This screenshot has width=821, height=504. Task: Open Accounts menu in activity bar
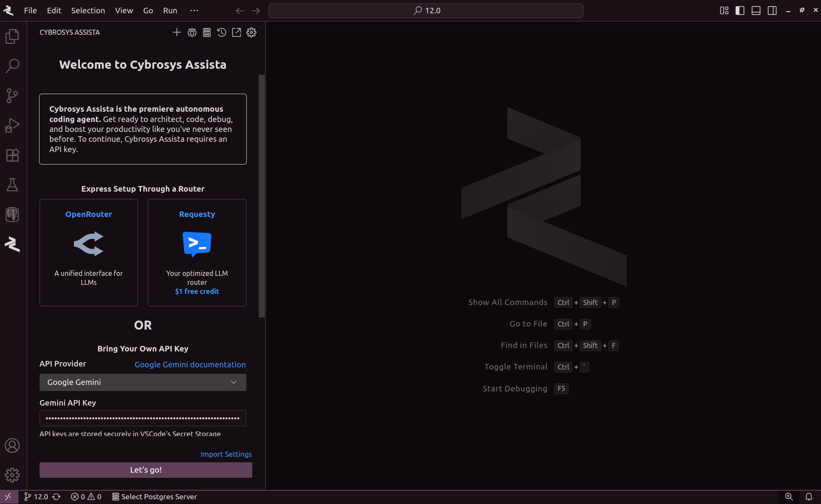[x=12, y=446]
